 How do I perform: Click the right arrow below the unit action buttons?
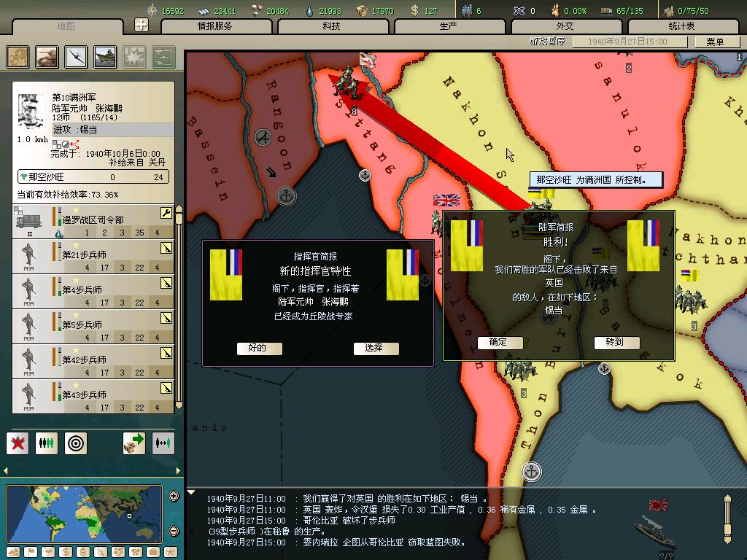point(178,470)
